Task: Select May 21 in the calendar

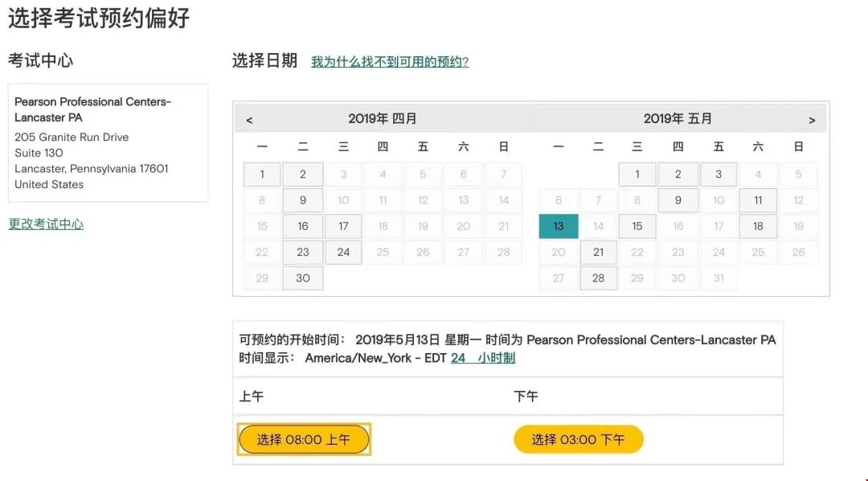Action: pyautogui.click(x=599, y=252)
